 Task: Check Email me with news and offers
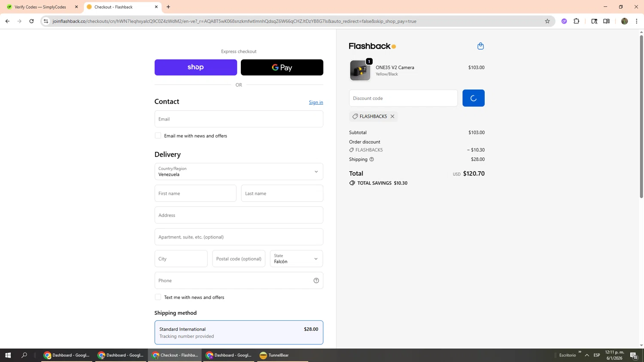[158, 136]
